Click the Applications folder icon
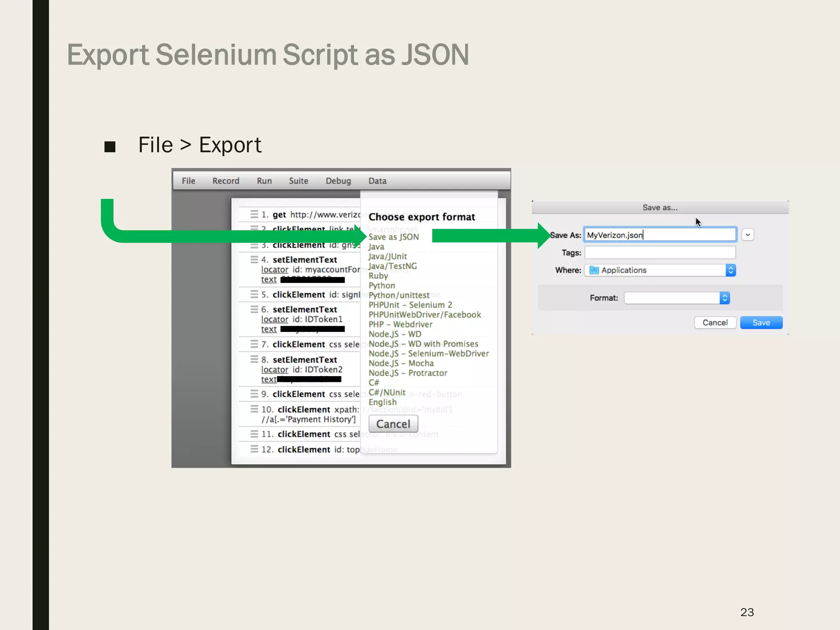The height and width of the screenshot is (630, 840). click(594, 270)
